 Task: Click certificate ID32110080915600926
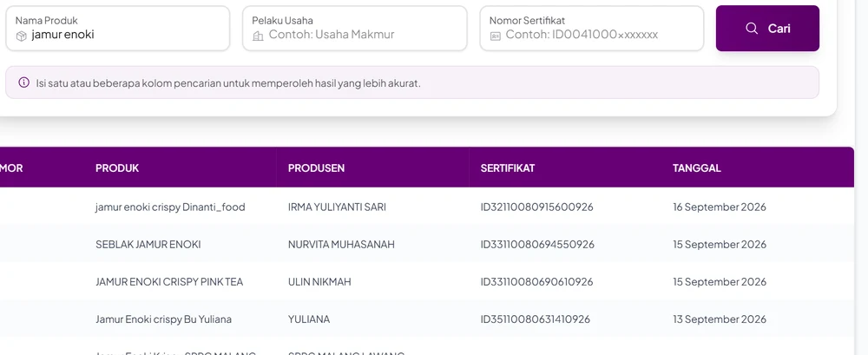pyautogui.click(x=536, y=207)
